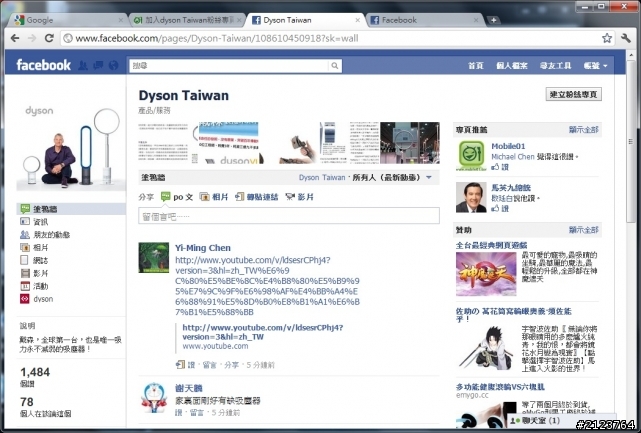The width and height of the screenshot is (641, 433).
Task: Click the events calendar icon in sidebar
Action: point(25,286)
